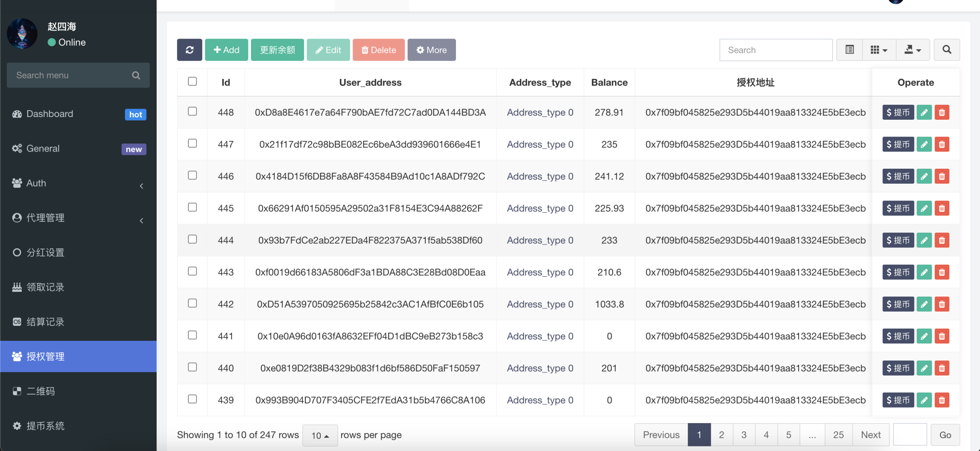Viewport: 980px width, 451px height.
Task: Click red trash icon for row 445
Action: click(942, 208)
